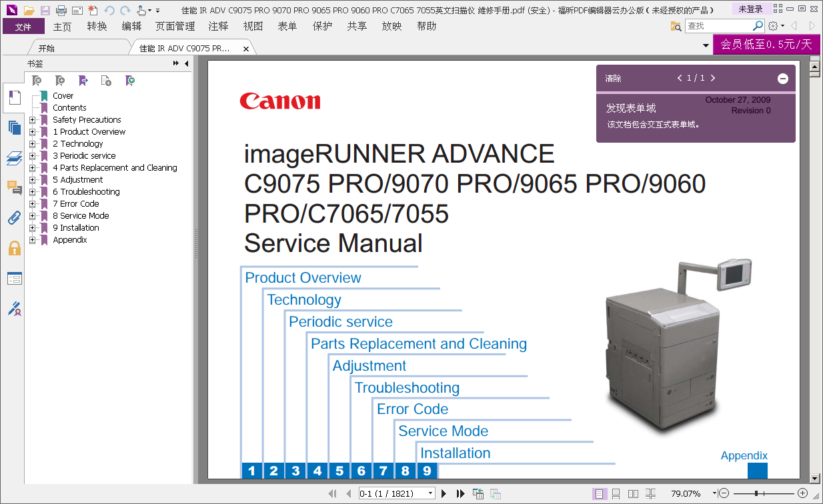Enable single page view mode
The height and width of the screenshot is (504, 823).
tap(599, 493)
